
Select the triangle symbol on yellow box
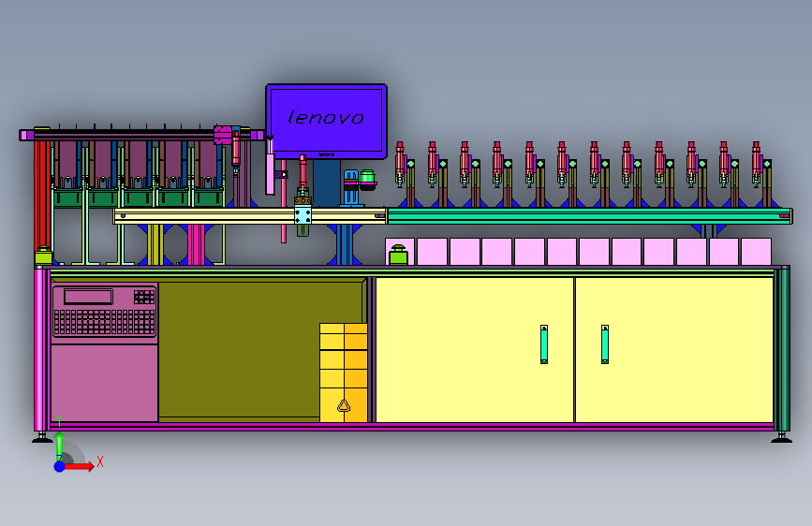pos(344,406)
